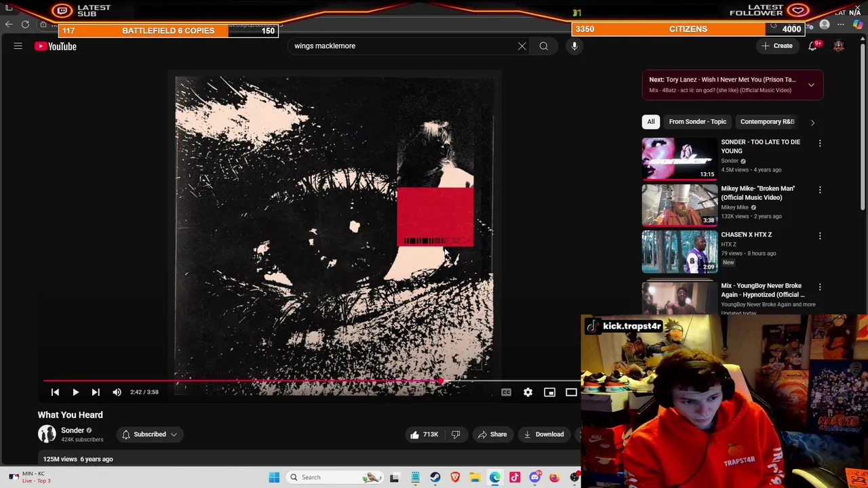
Task: Go to the YouTube home logo
Action: click(56, 46)
